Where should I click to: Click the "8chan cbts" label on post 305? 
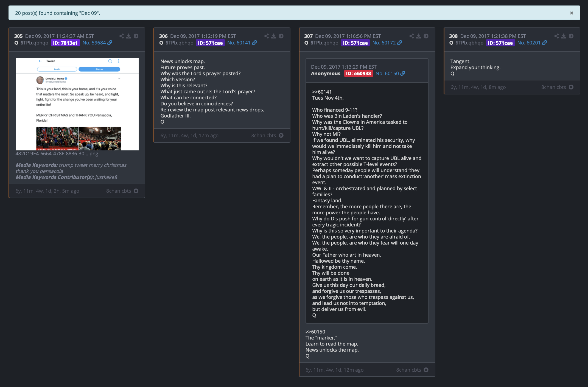click(119, 191)
